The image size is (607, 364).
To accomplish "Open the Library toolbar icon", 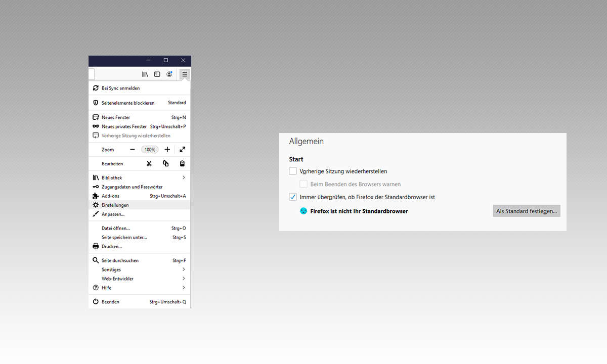I will click(145, 74).
